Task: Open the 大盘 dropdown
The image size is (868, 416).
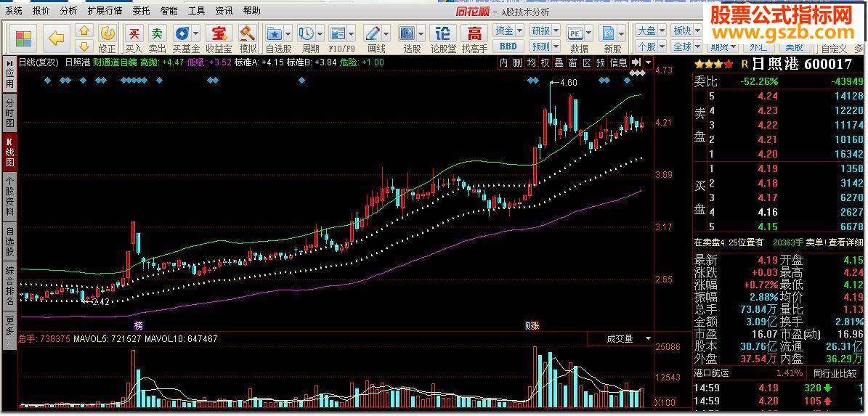Action: (650, 30)
